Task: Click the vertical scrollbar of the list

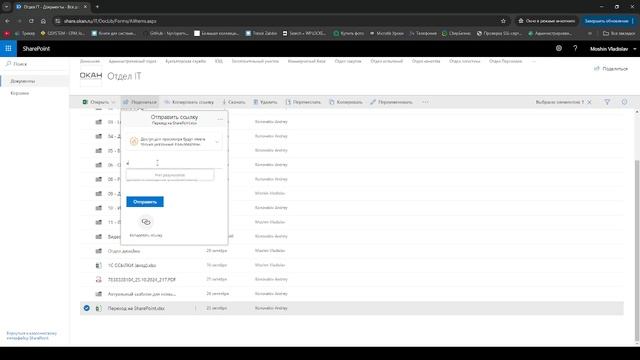Action: (637, 250)
